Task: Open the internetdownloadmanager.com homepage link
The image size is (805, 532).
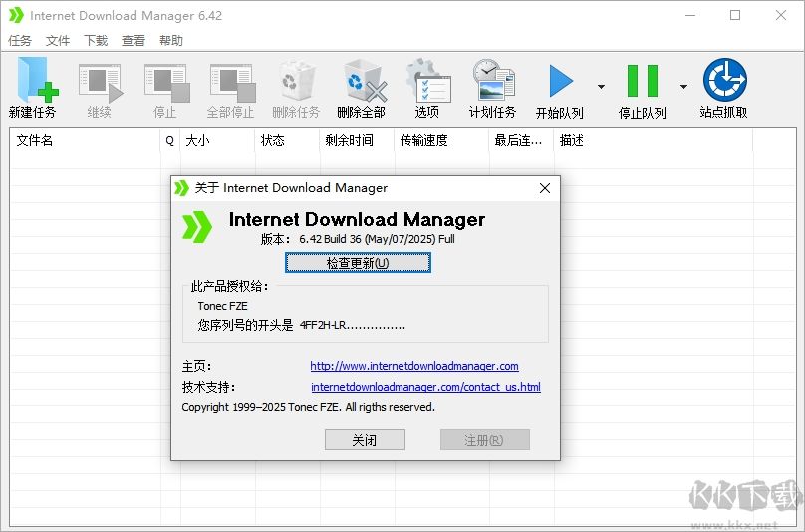Action: click(414, 366)
